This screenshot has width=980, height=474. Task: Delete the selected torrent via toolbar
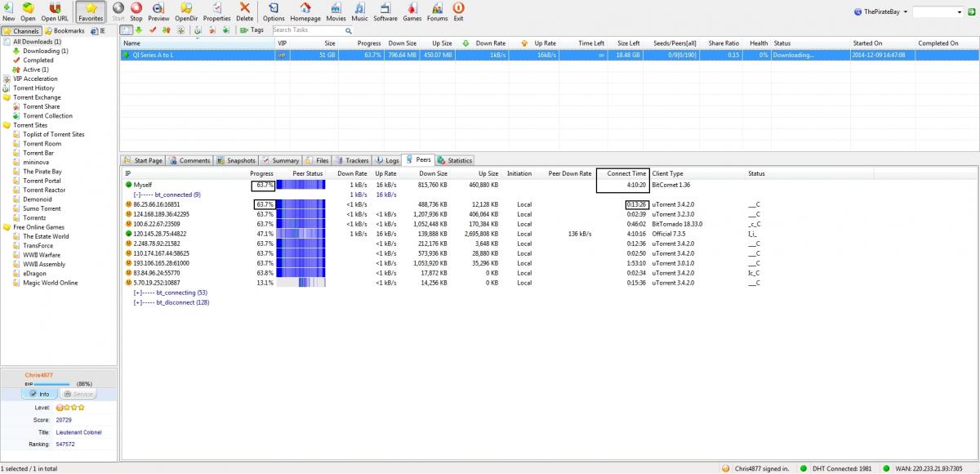point(244,8)
